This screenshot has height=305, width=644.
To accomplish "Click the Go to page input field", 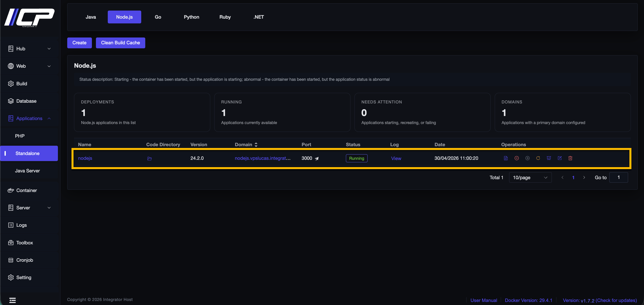I will 618,177.
